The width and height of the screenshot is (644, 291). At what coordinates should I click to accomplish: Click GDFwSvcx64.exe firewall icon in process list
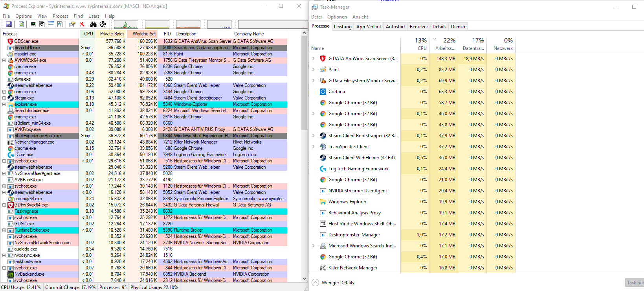coord(11,205)
